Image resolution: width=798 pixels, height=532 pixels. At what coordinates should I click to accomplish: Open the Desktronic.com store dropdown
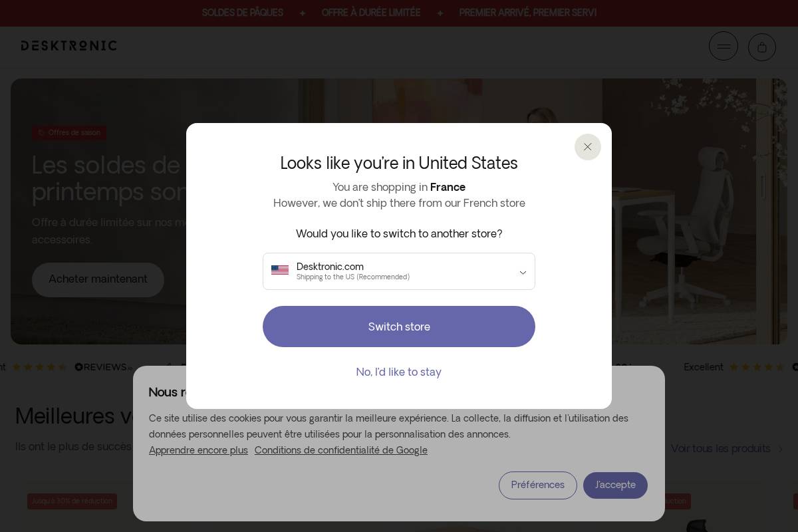(399, 271)
